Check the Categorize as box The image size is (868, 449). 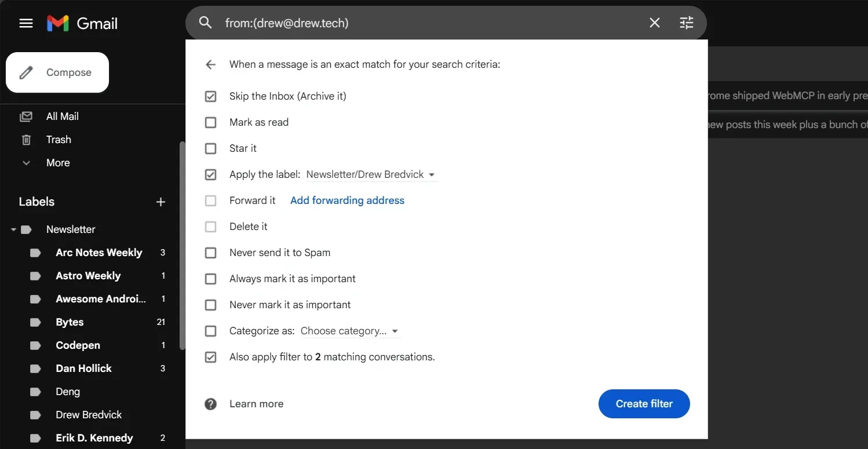(210, 331)
